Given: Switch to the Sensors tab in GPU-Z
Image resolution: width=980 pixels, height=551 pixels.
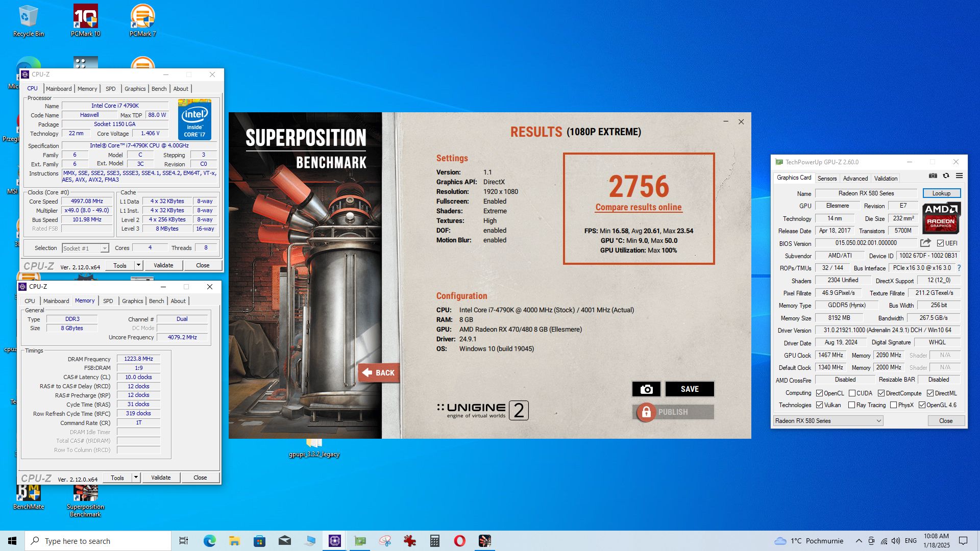Looking at the screenshot, I should pyautogui.click(x=827, y=179).
